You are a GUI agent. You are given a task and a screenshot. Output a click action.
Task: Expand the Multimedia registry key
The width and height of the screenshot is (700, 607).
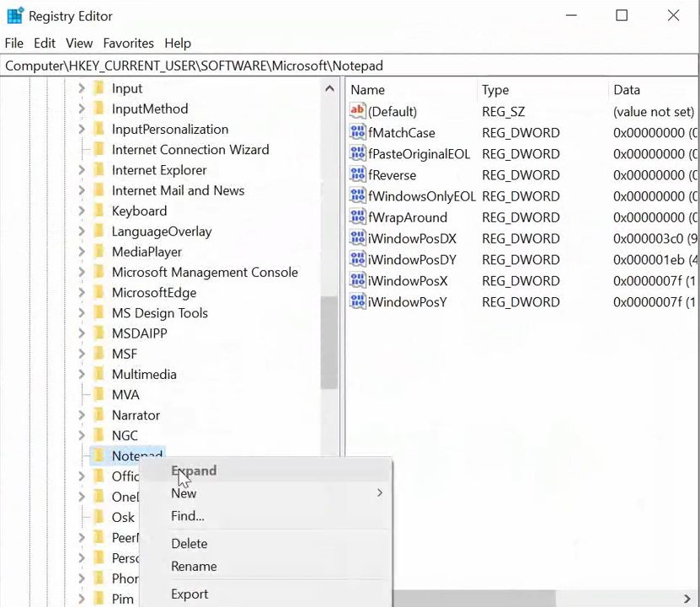pos(82,375)
